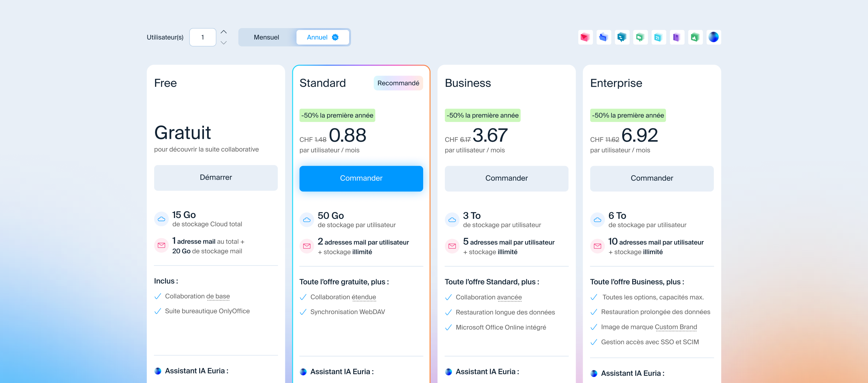Open the green mountain app icon
This screenshot has width=868, height=383.
tap(695, 37)
